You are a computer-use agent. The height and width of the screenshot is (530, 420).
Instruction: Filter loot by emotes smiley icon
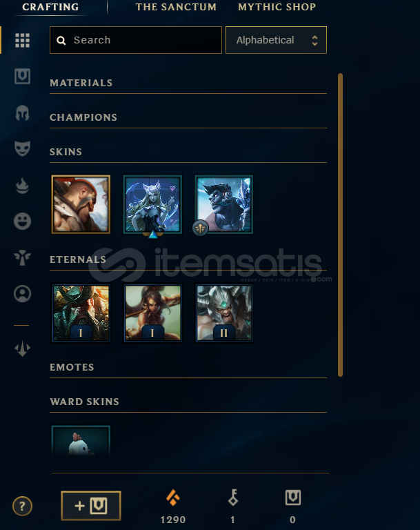22,222
